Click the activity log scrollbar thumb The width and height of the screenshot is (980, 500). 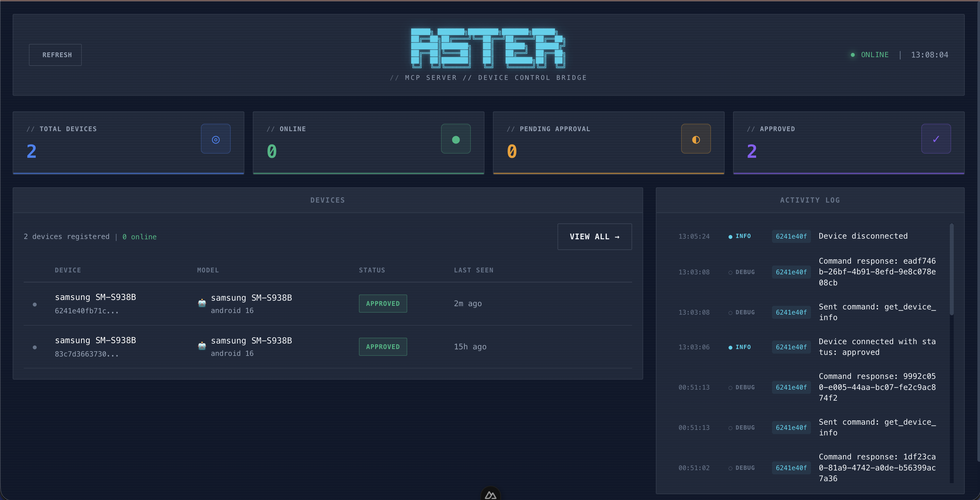click(951, 269)
